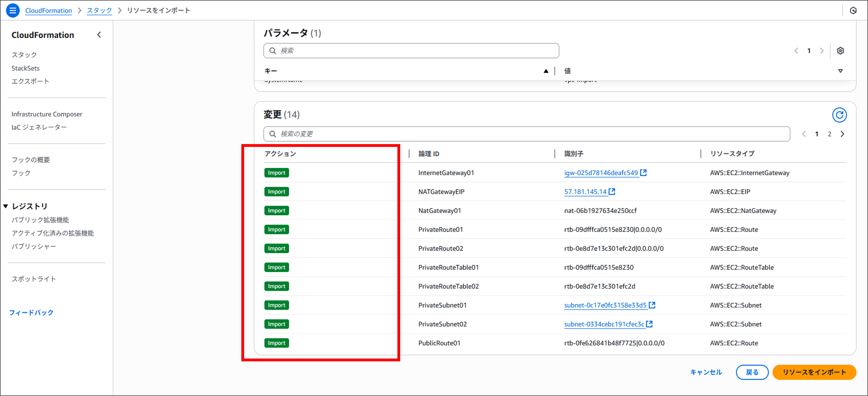This screenshot has width=868, height=396.
Task: Open external link icon beside subnet-0c17e0fc3158e33d5
Action: click(652, 305)
